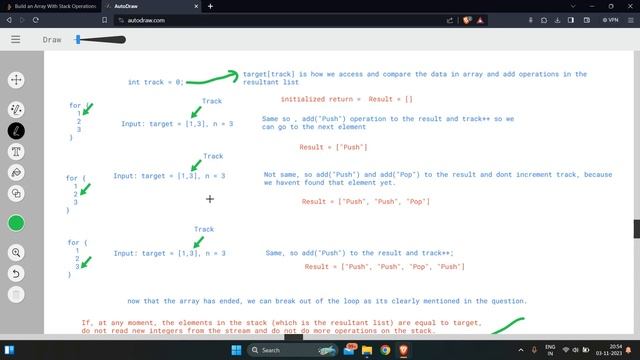Open Brave Rewards triangle icon
Image resolution: width=640 pixels, height=360 pixels.
pos(480,20)
